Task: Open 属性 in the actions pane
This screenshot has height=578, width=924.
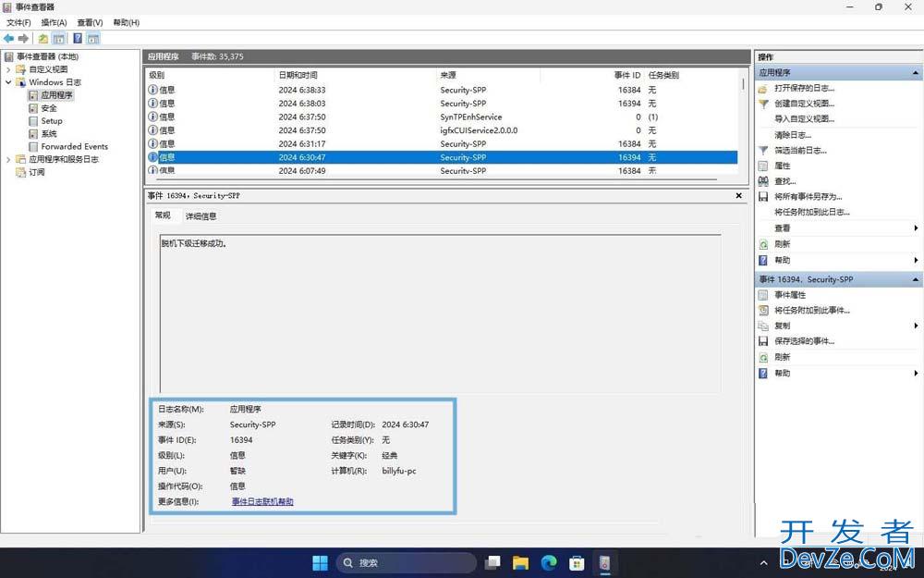Action: click(x=782, y=166)
